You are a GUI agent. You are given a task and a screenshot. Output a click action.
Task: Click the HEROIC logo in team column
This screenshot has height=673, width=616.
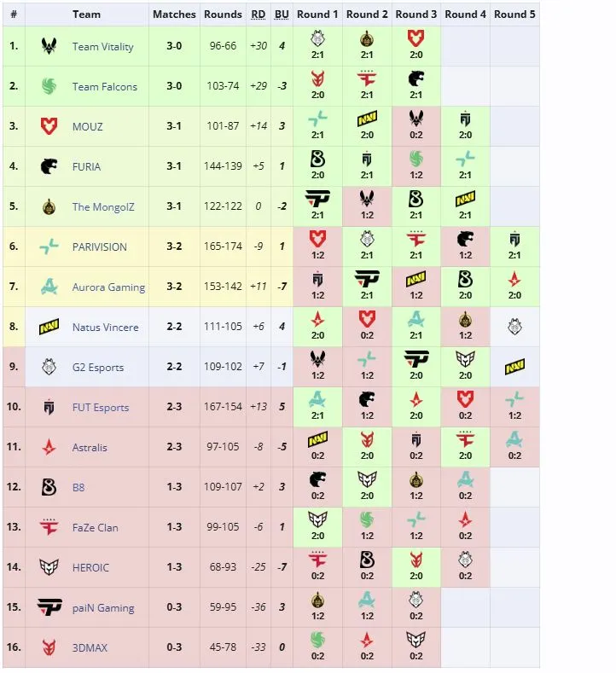(49, 567)
